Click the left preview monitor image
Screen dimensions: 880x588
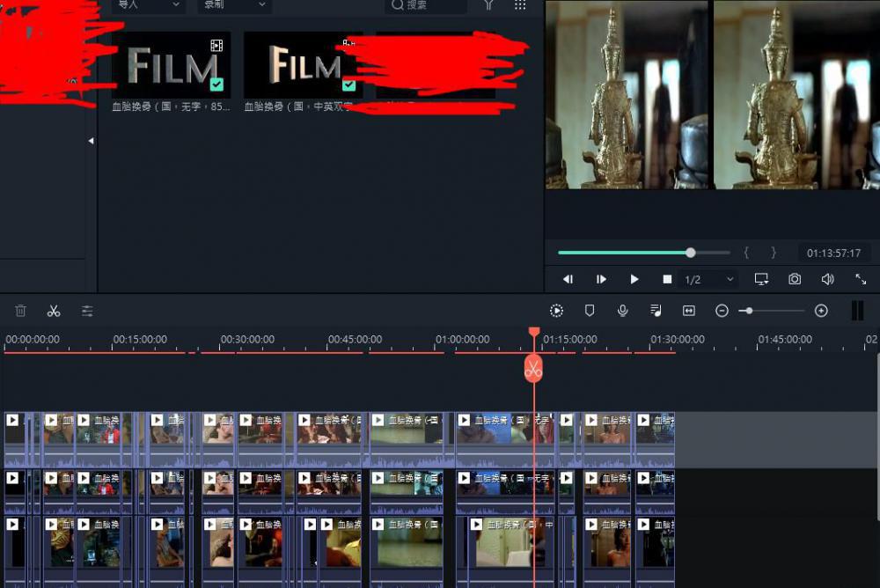(x=627, y=94)
